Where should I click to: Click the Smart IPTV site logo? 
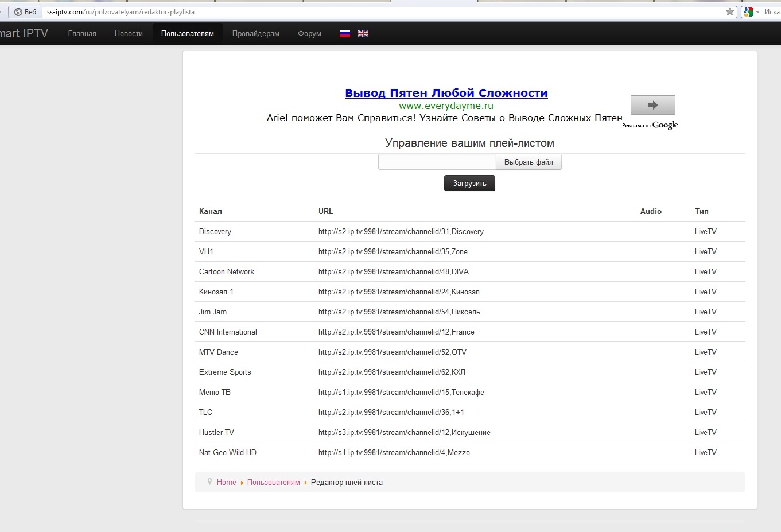[x=24, y=33]
